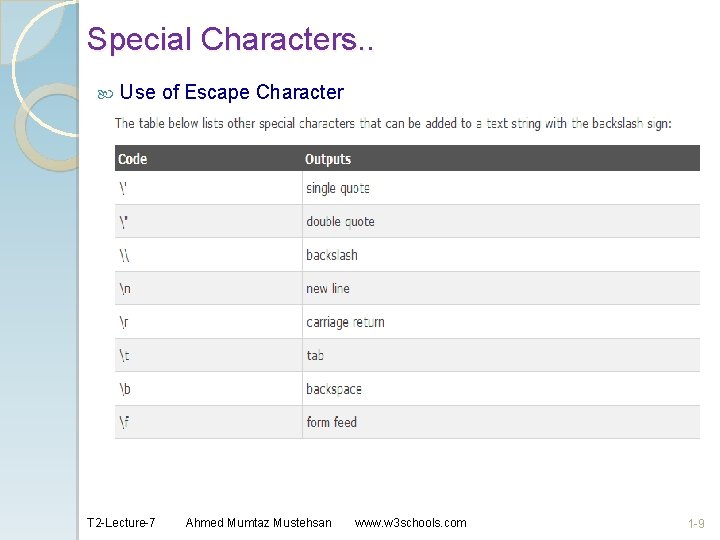Click the author name 'Ahmed Mumtaz Mustehsan'
Screen dimensions: 720x540
click(258, 523)
